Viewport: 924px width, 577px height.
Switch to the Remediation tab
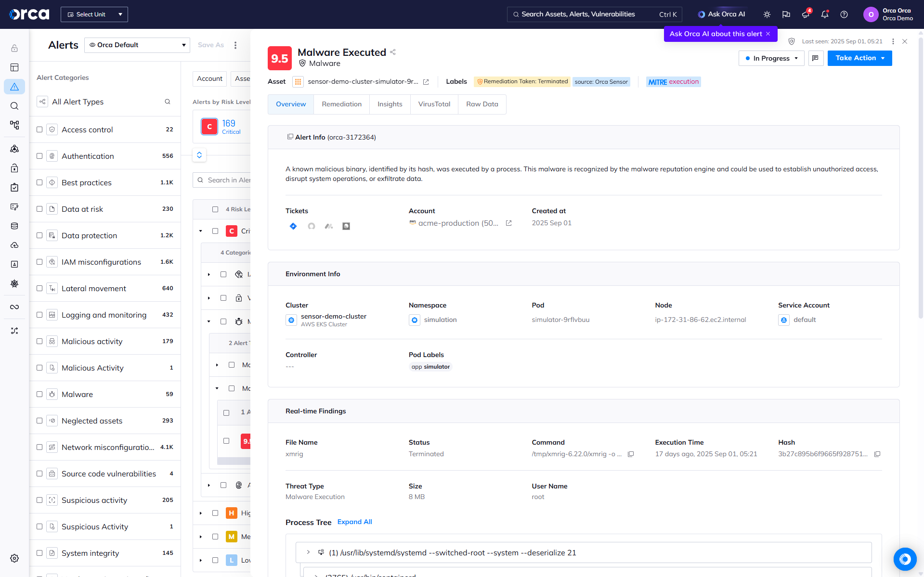tap(341, 104)
